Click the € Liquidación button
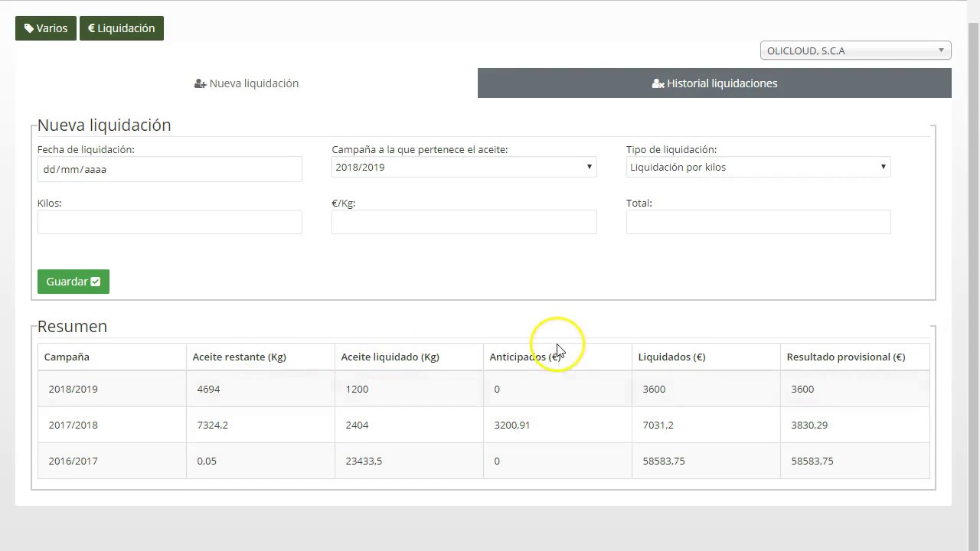 (122, 28)
